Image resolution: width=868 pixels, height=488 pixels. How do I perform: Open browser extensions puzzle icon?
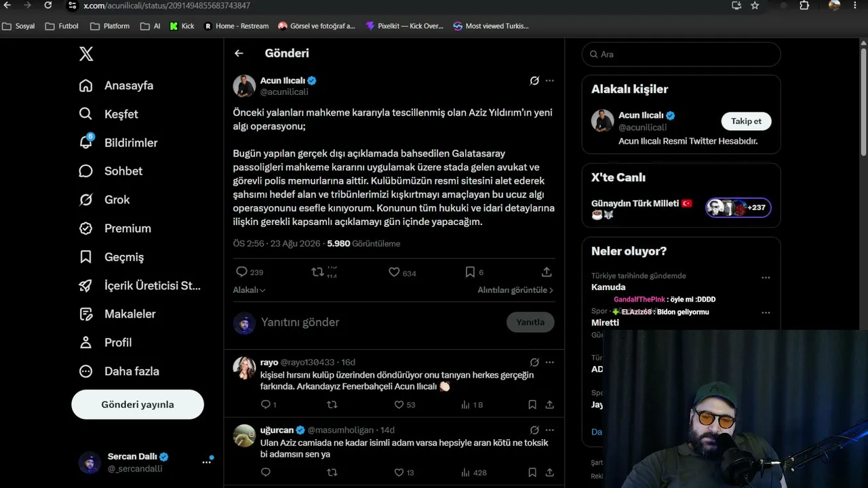click(804, 5)
